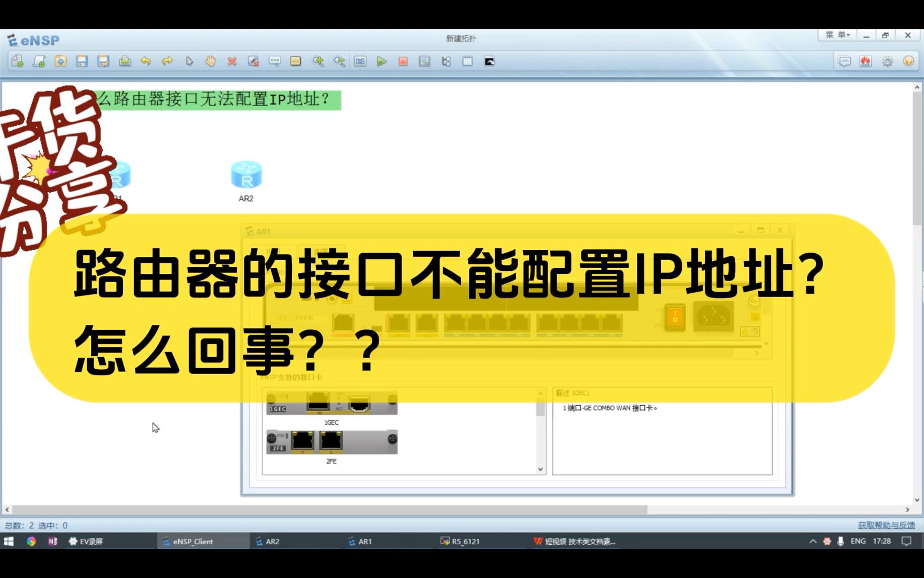924x578 pixels.
Task: Switch ENG input language indicator
Action: click(858, 542)
